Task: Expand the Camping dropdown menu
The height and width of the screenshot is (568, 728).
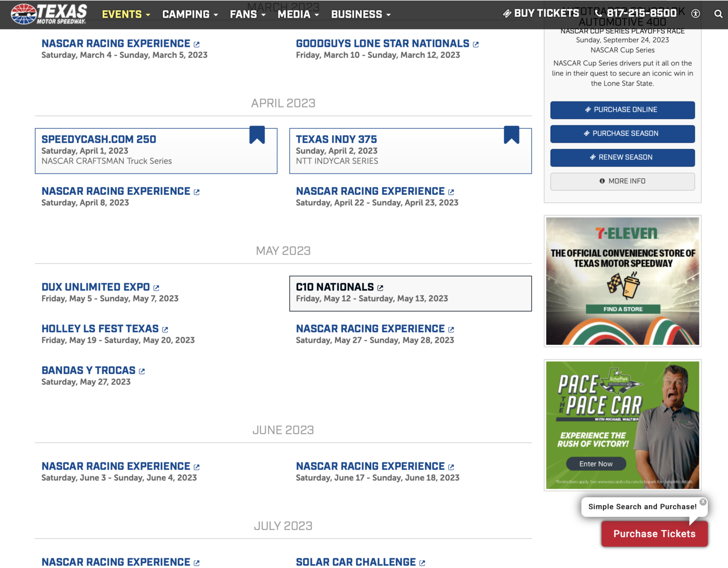Action: pyautogui.click(x=190, y=14)
